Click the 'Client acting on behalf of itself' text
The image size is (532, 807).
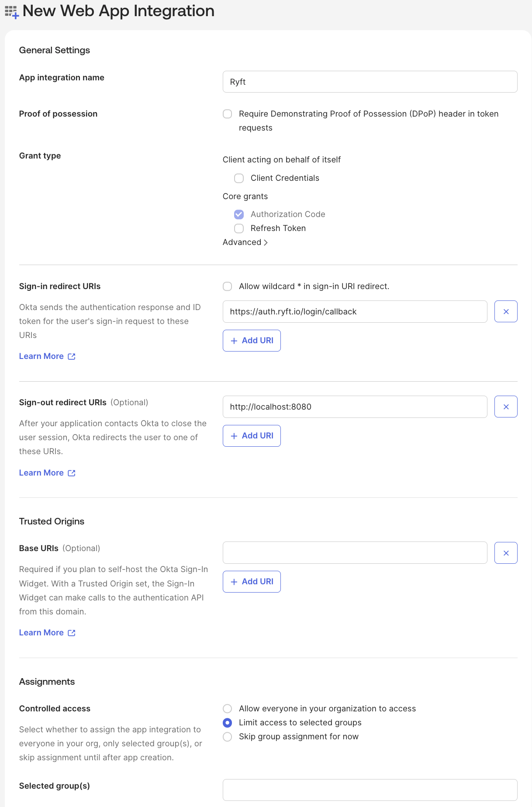coord(282,160)
